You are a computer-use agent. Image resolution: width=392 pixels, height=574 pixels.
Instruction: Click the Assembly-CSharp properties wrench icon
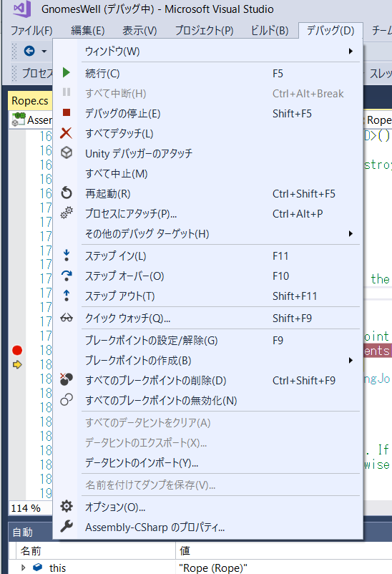coord(67,527)
